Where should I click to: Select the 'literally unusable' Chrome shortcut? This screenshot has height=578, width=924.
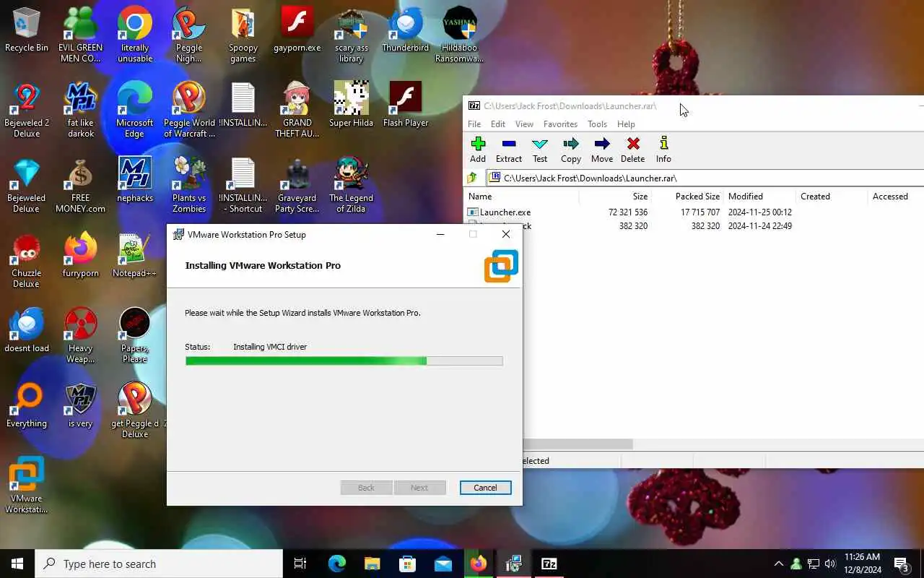(x=135, y=35)
